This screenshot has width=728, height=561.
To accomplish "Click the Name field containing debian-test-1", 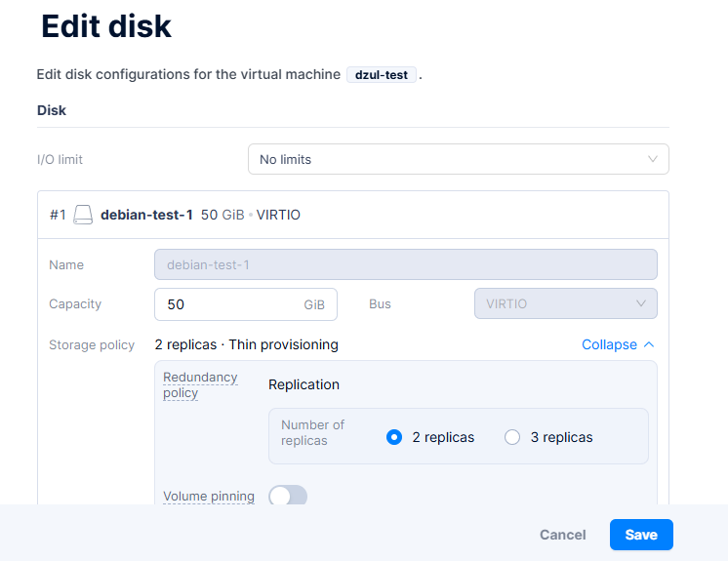I will [x=405, y=264].
